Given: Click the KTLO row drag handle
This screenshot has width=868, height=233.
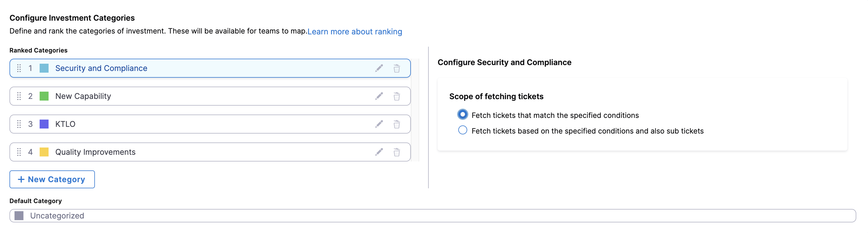Looking at the screenshot, I should [x=19, y=124].
